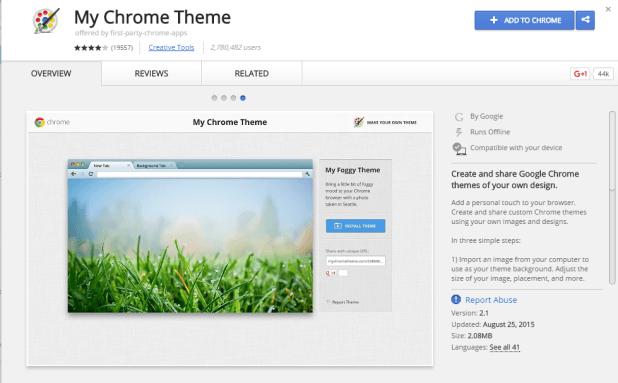Click the Runs Offline lightning icon
Screen dimensions: 618x383
459,132
